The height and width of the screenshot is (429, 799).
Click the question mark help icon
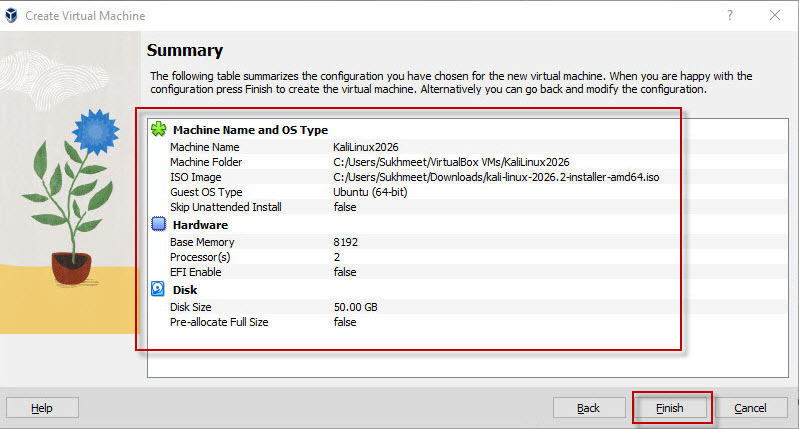(x=730, y=15)
